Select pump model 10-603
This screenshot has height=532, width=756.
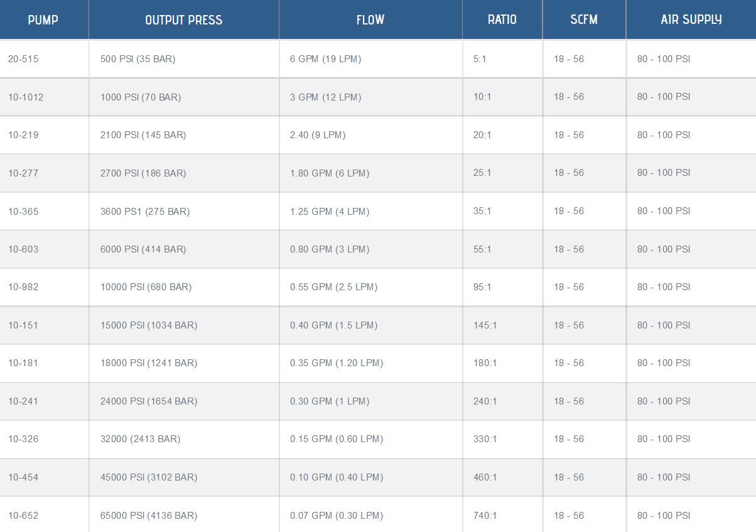click(x=23, y=249)
